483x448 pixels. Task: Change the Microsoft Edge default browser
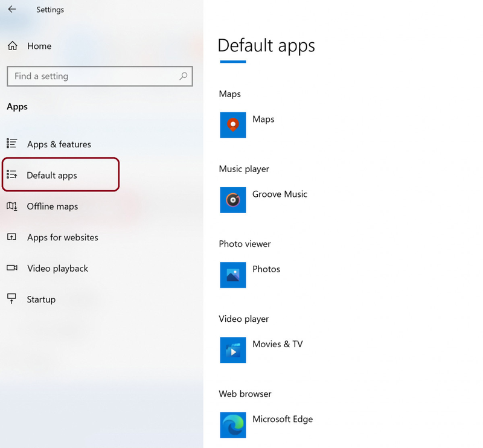point(266,425)
